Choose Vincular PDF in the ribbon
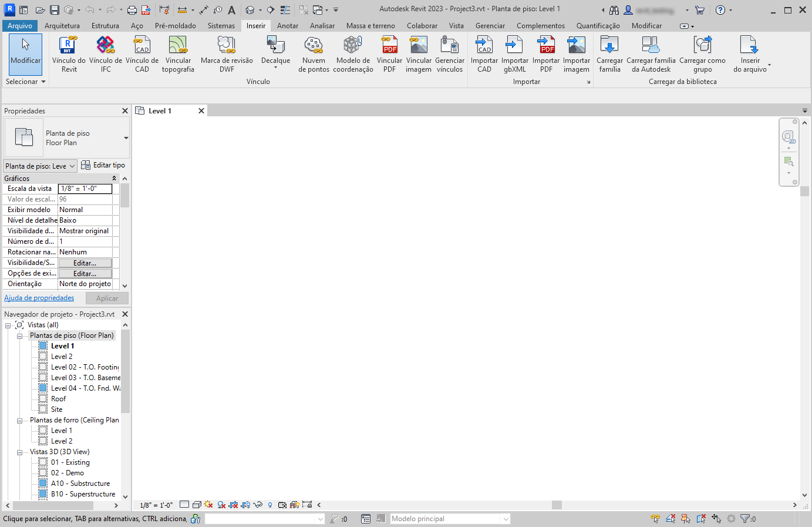Viewport: 812px width, 527px height. (x=389, y=55)
